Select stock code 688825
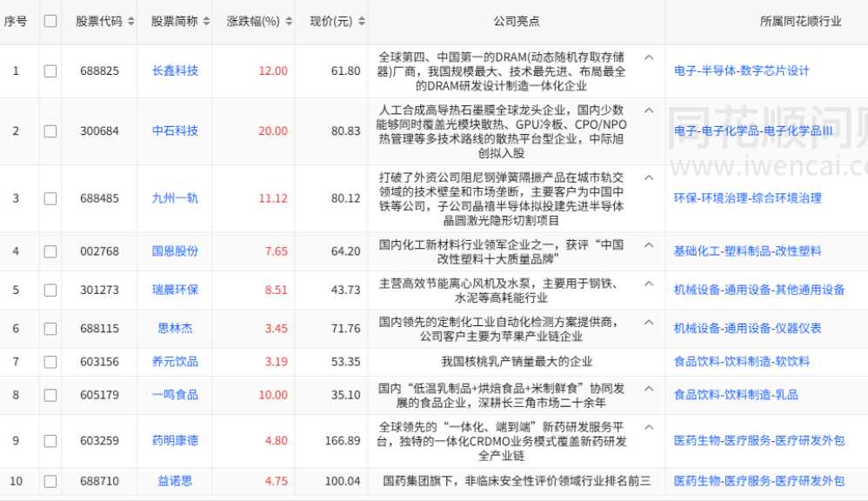 (x=99, y=70)
